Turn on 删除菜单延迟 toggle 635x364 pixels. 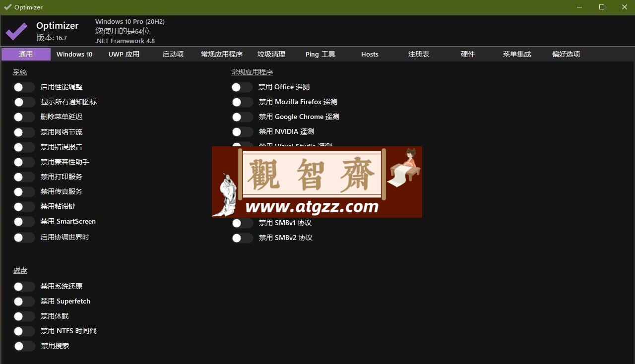tap(24, 117)
